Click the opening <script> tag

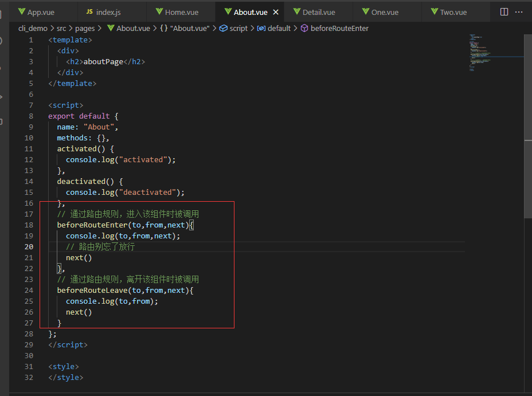(65, 105)
